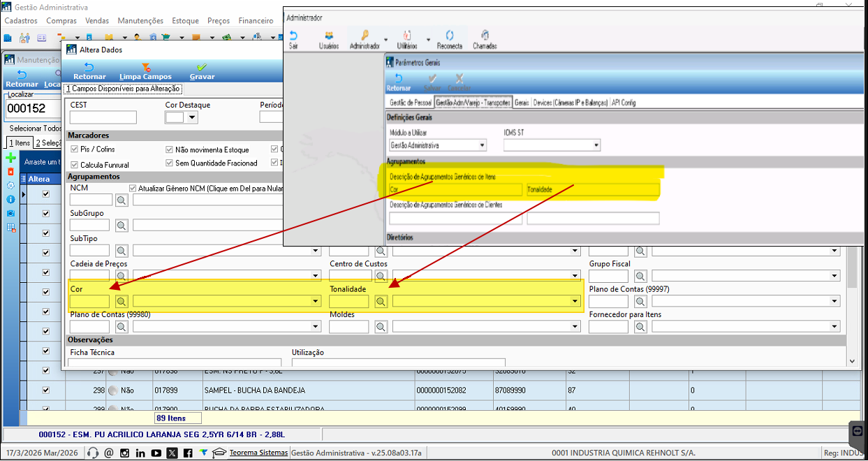Click the Cor Destaque color swatch
The width and height of the screenshot is (868, 461).
pos(175,117)
